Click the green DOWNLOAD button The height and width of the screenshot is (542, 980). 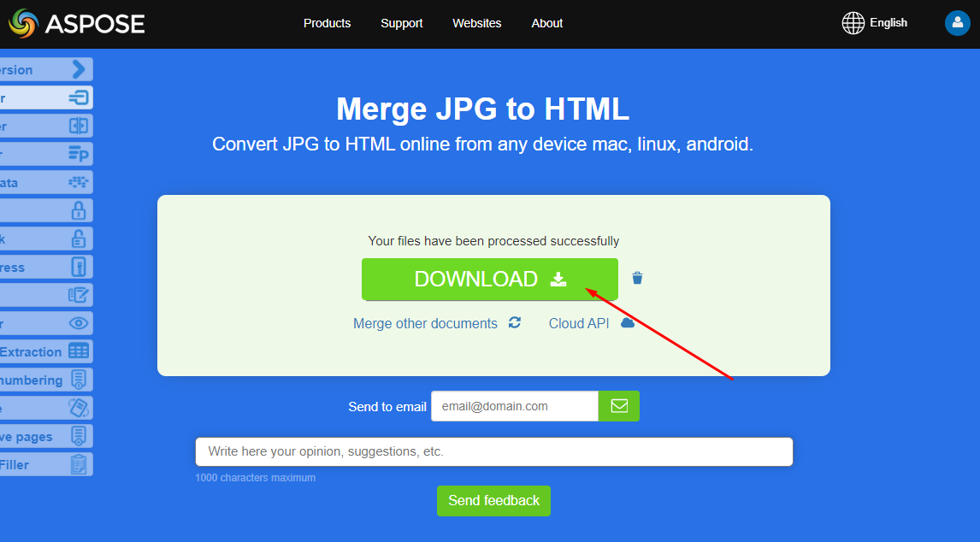[489, 280]
